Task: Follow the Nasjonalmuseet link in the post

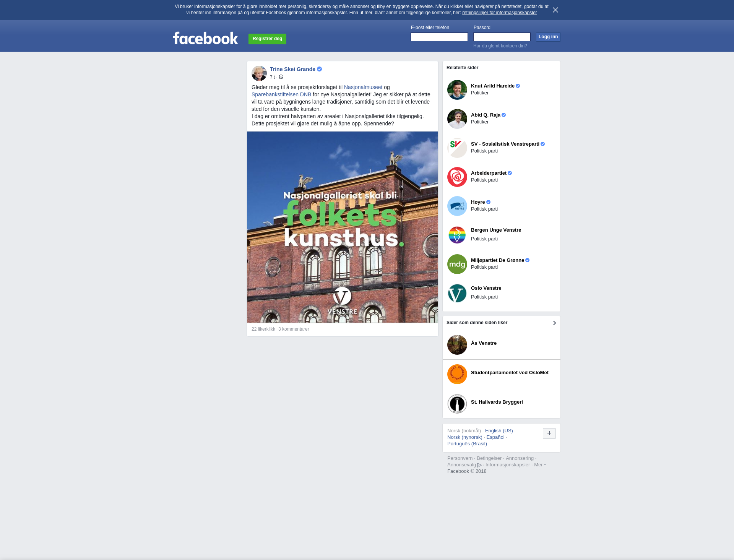Action: click(x=363, y=87)
